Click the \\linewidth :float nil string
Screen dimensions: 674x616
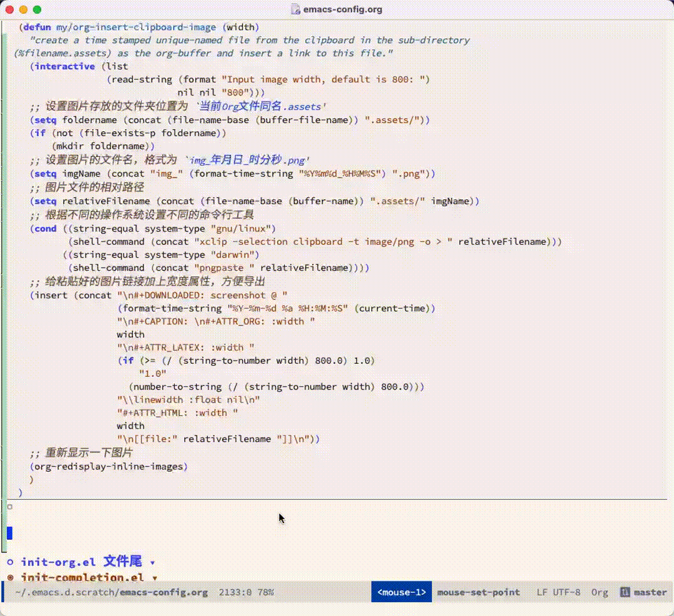tap(188, 400)
